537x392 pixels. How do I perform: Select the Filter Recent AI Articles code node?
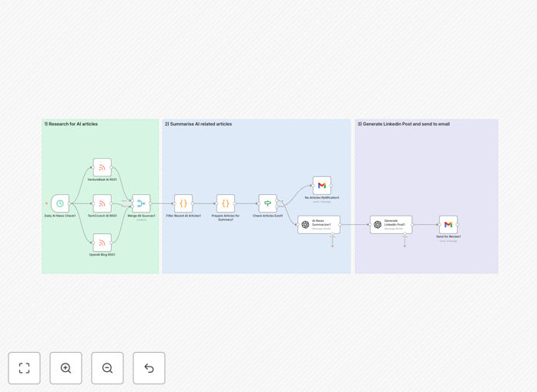183,204
